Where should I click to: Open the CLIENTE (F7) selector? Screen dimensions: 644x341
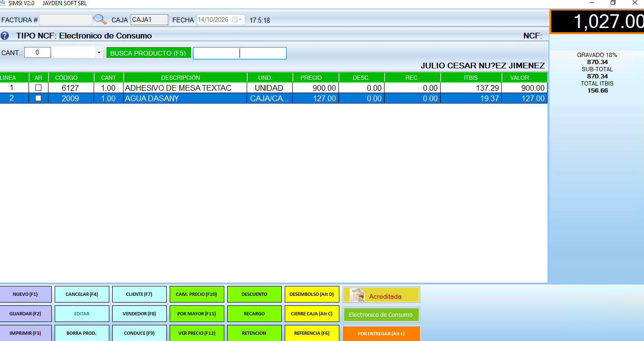[139, 294]
